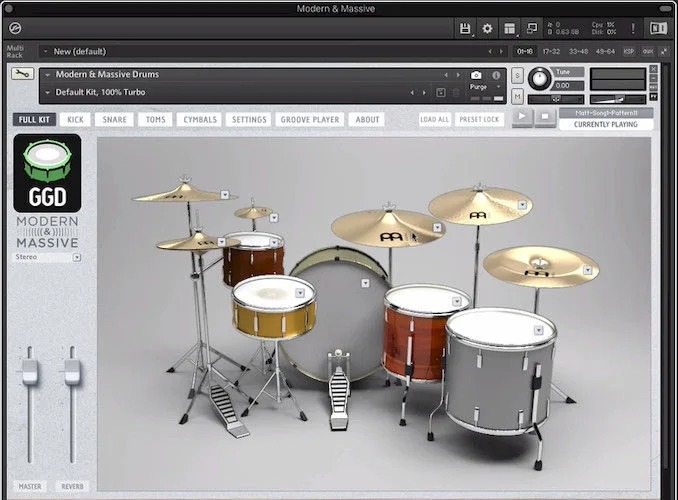Open the Groove Player tab
The height and width of the screenshot is (500, 678).
(310, 120)
